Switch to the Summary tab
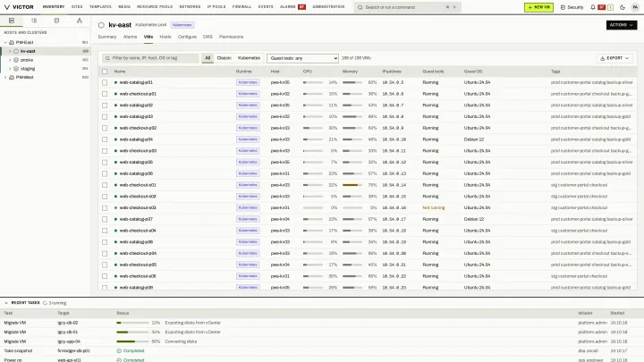Viewport: 644px width, 362px height. (x=107, y=37)
